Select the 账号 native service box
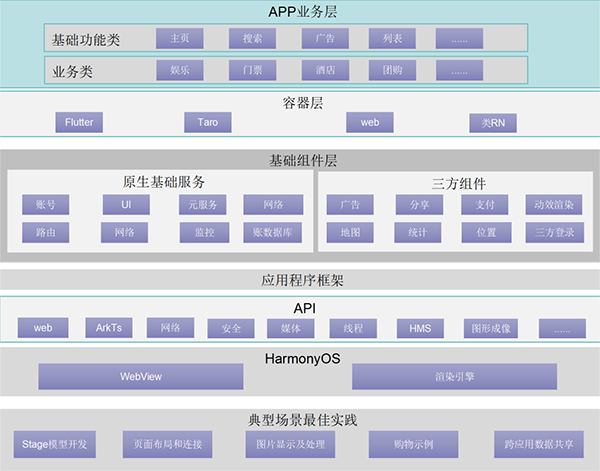This screenshot has width=600, height=471. tap(46, 205)
